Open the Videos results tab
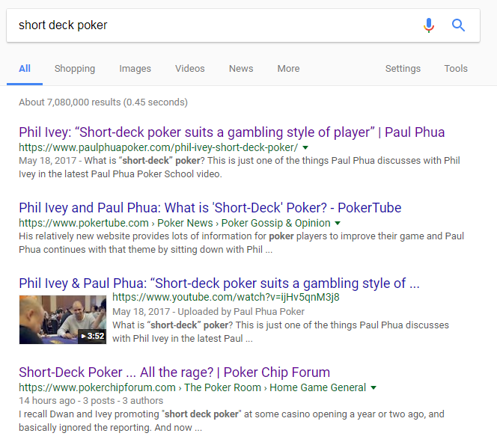 189,69
